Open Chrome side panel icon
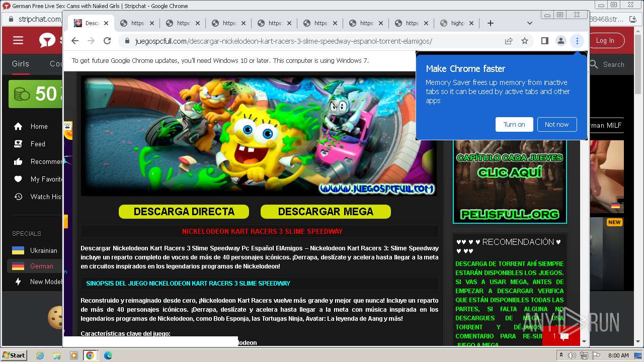This screenshot has width=644, height=362. click(544, 41)
